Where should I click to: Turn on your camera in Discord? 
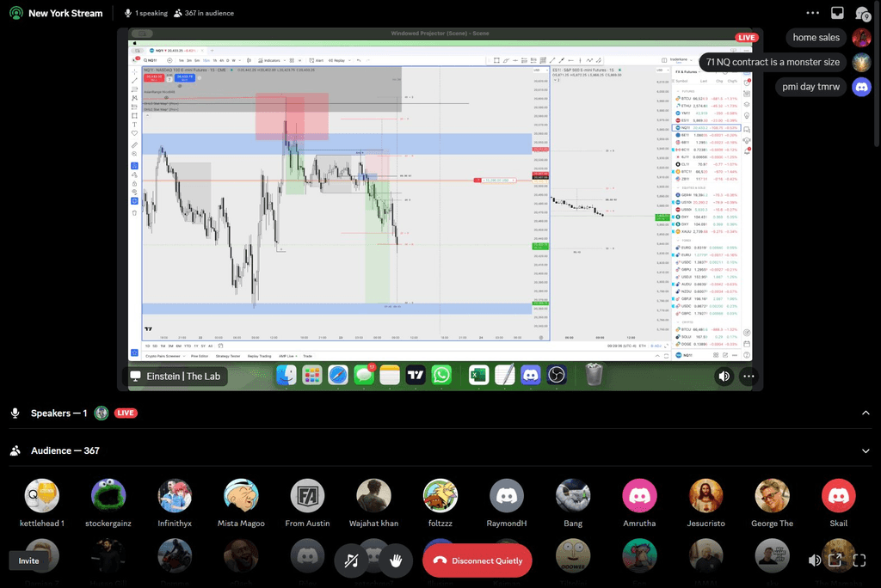tap(375, 560)
